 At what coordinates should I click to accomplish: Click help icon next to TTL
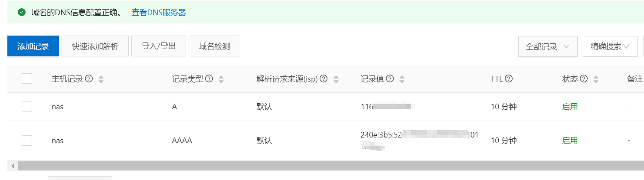509,79
